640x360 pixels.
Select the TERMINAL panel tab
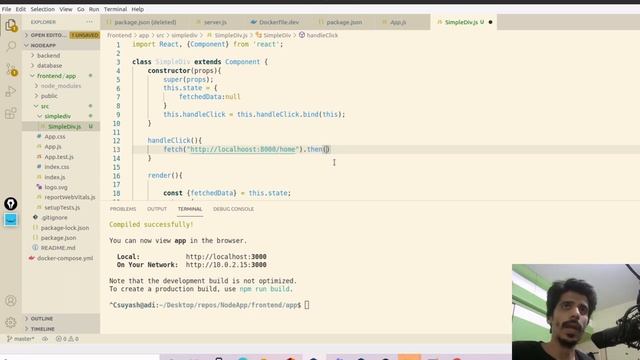(x=190, y=209)
